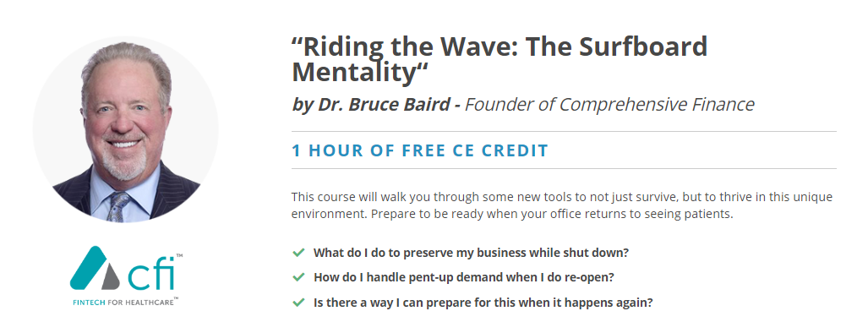Viewport: 868px width, 333px height.
Task: Click the divider line below the CE credit heading
Action: (x=564, y=168)
